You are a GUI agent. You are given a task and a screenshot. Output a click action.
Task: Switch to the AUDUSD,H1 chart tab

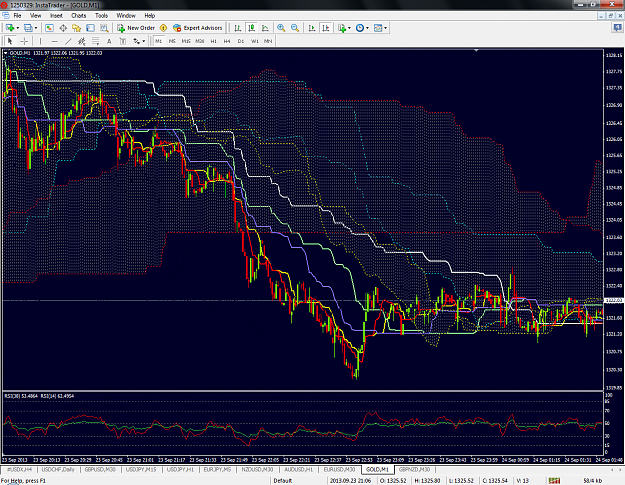coord(299,469)
